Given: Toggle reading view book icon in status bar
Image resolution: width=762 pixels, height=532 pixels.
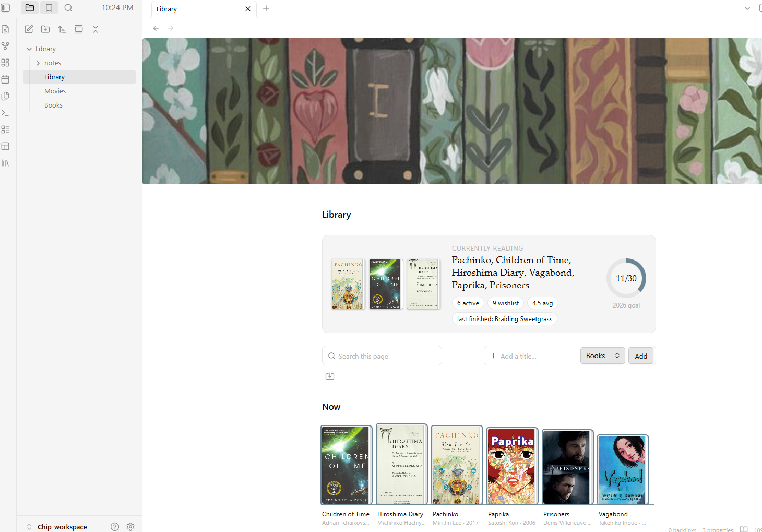Looking at the screenshot, I should [744, 529].
